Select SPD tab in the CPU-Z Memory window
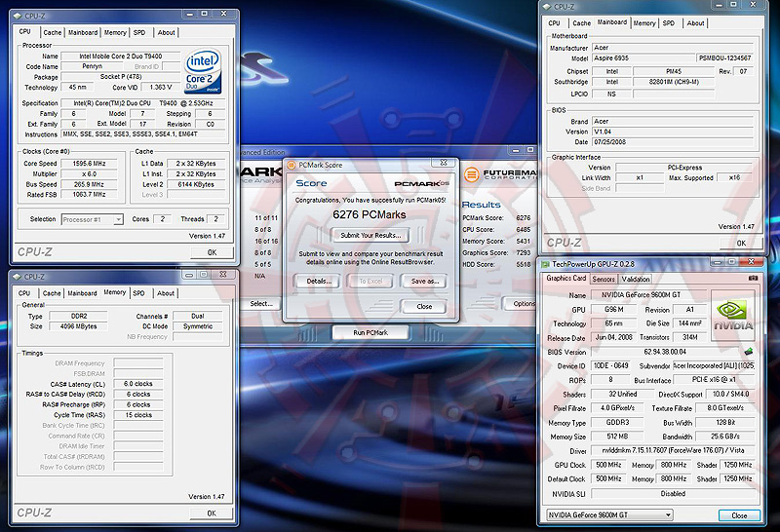Viewport: 780px width, 532px height. click(x=138, y=293)
